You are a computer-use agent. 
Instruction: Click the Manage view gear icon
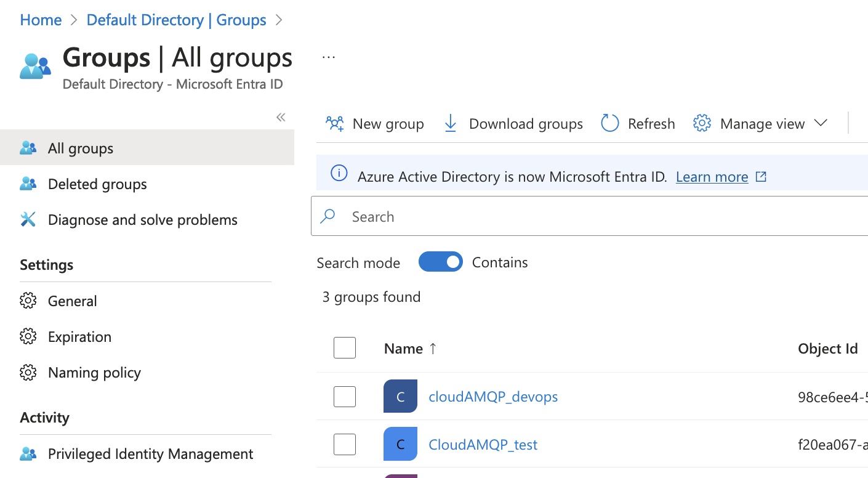[702, 123]
